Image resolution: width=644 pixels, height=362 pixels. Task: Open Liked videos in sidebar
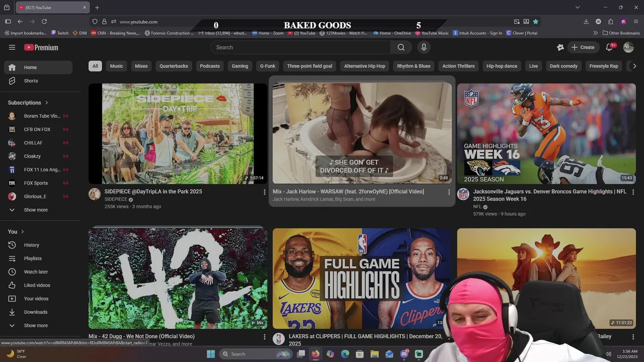click(38, 286)
